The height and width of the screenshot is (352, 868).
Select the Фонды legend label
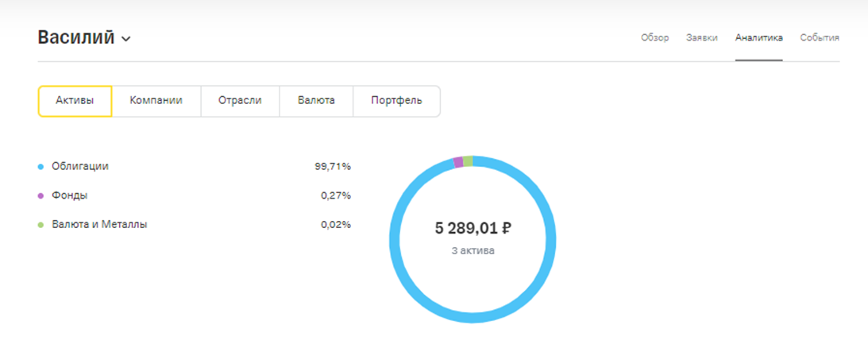(69, 195)
